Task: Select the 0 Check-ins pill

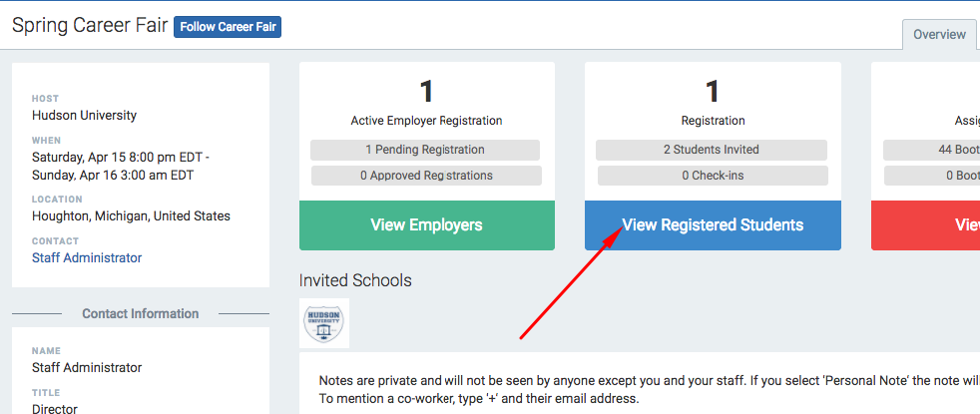Action: coord(713,176)
